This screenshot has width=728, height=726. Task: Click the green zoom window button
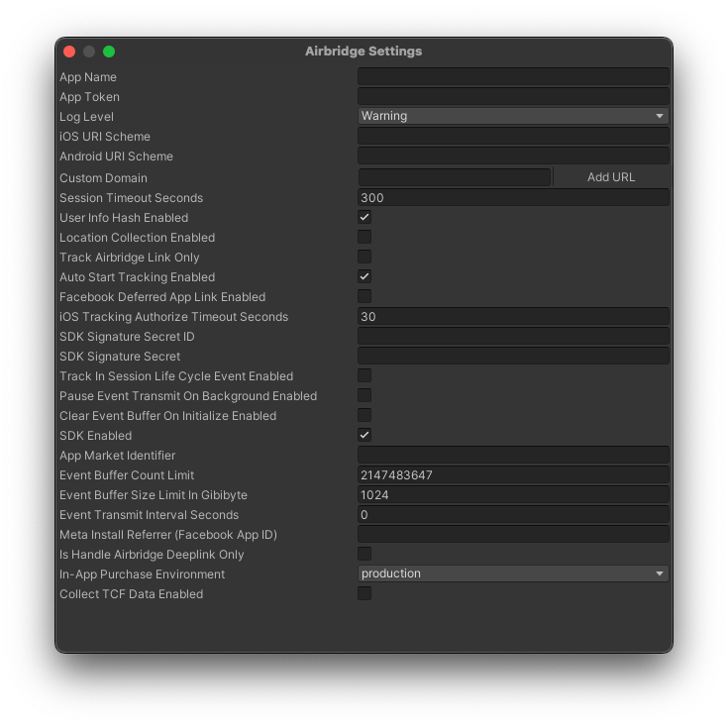pyautogui.click(x=109, y=52)
